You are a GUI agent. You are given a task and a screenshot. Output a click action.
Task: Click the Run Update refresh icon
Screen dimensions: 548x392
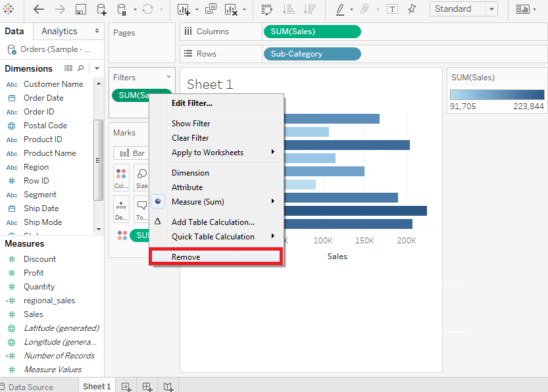(x=148, y=9)
